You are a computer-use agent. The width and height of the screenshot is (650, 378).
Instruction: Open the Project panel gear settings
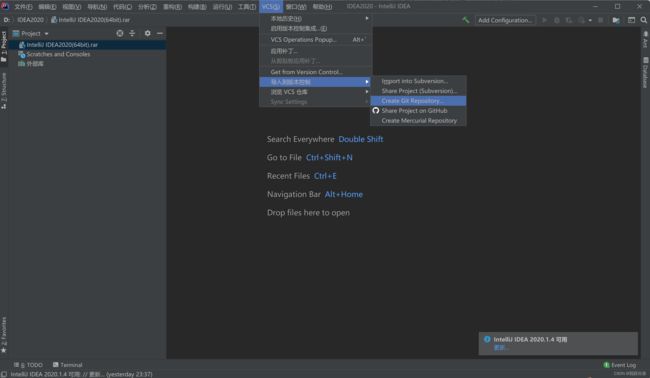(x=148, y=33)
